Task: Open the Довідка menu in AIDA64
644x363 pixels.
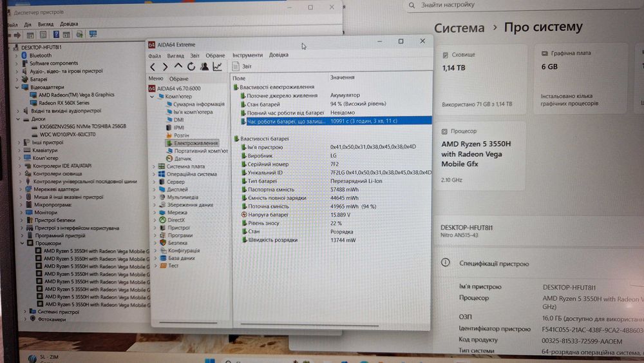Action: (x=278, y=55)
